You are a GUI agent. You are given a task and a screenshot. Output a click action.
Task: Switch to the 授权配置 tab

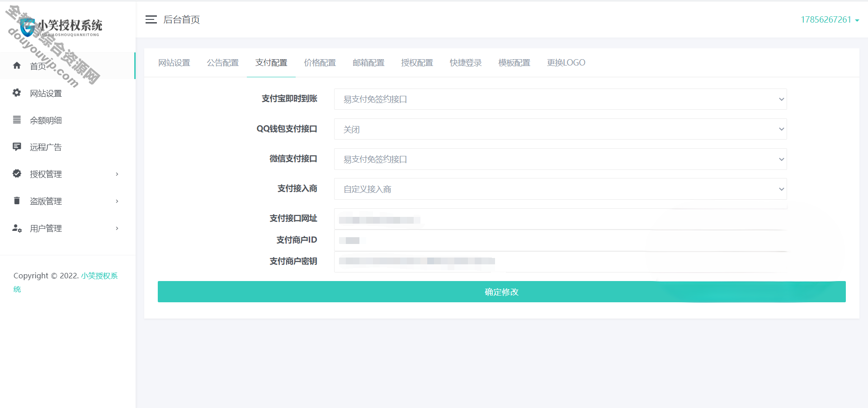417,63
